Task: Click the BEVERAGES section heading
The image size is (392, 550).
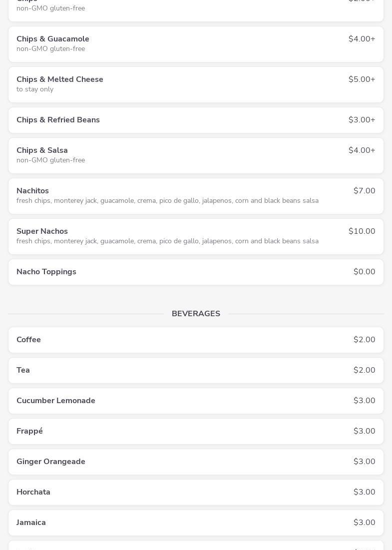Action: [196, 314]
